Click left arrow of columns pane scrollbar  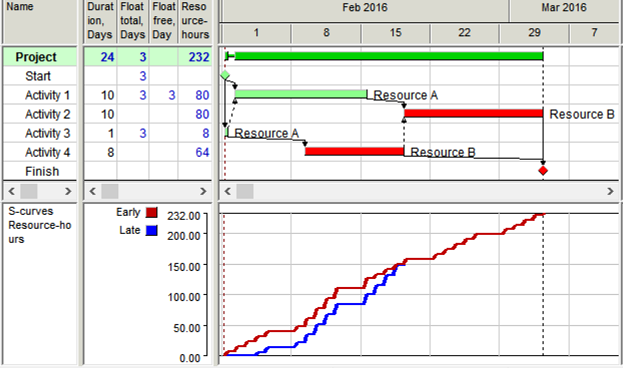(92, 191)
